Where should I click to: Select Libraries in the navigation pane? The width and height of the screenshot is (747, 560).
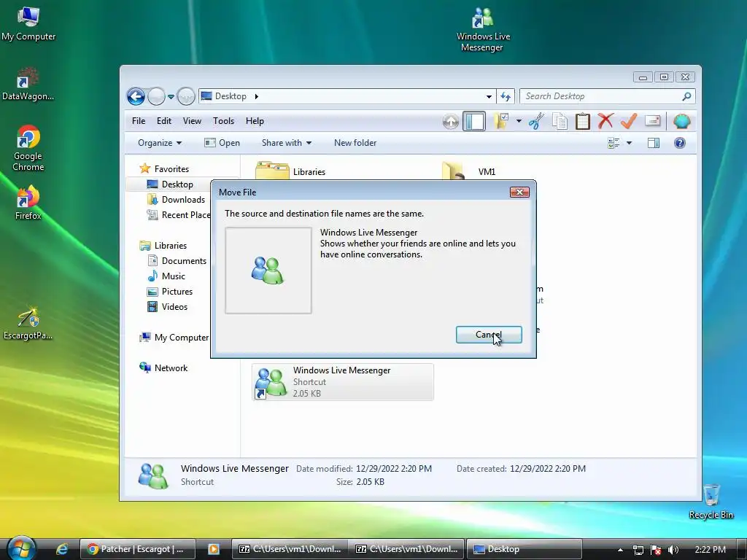[163, 246]
